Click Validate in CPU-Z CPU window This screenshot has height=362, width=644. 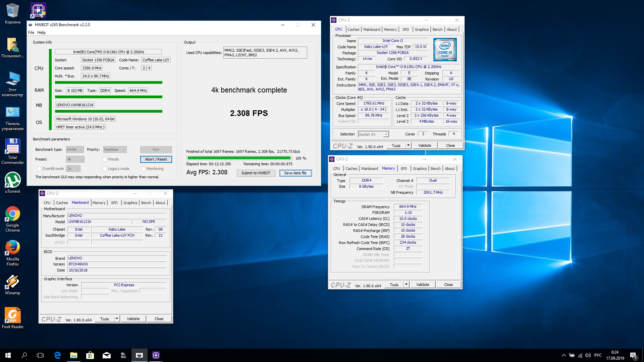425,145
